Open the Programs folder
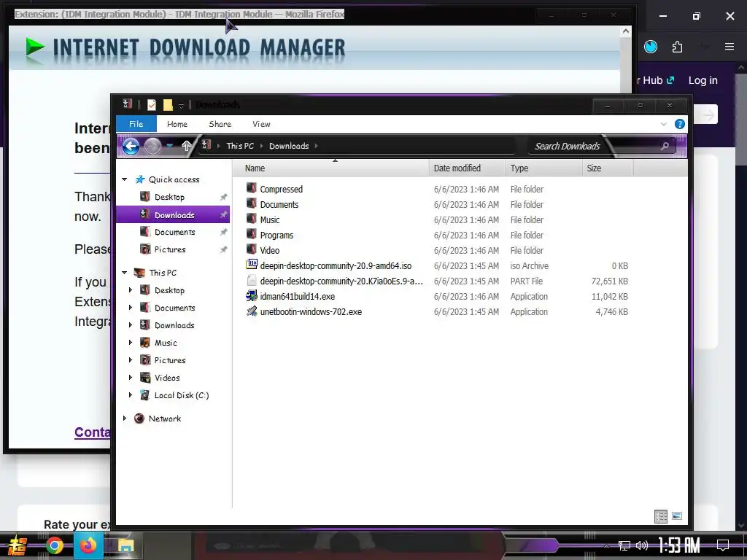 270,236
